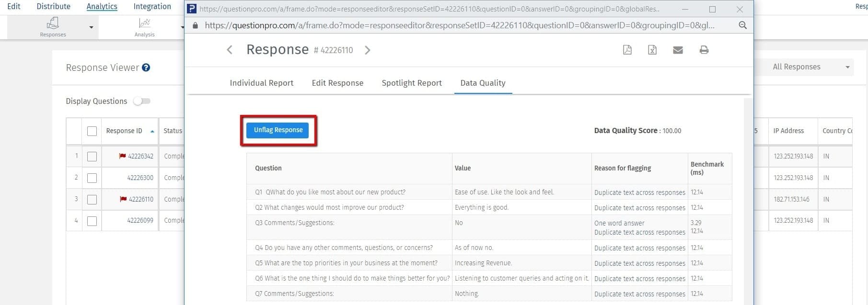Screen dimensions: 868x305
Task: Switch to the Edit Response tab
Action: coord(337,83)
